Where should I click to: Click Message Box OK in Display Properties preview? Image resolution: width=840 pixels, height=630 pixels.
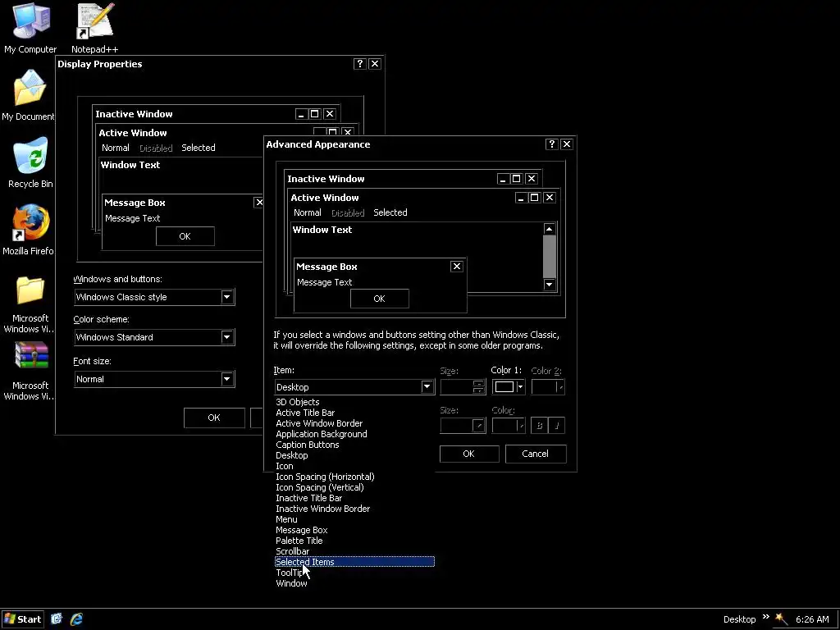pyautogui.click(x=185, y=236)
